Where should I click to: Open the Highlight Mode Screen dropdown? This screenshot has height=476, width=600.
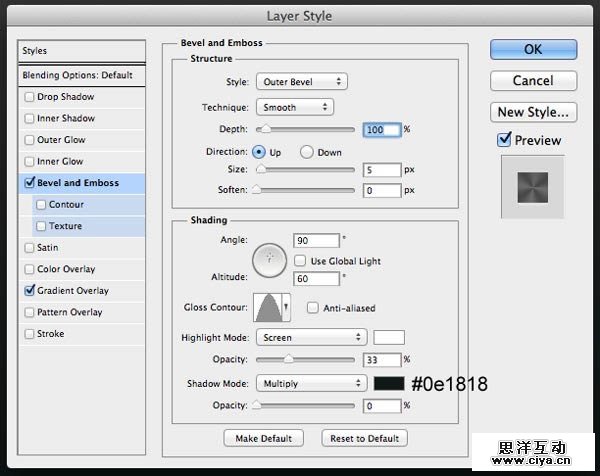(x=311, y=338)
